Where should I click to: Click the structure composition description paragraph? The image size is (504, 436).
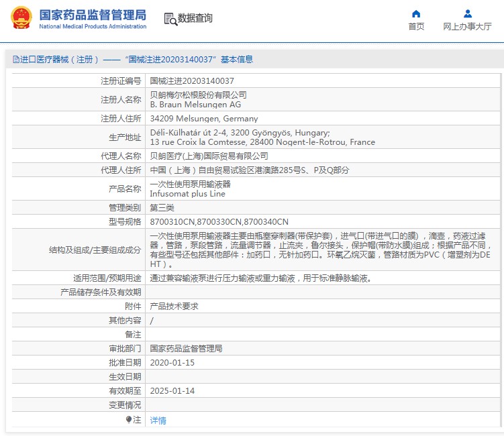pyautogui.click(x=321, y=250)
